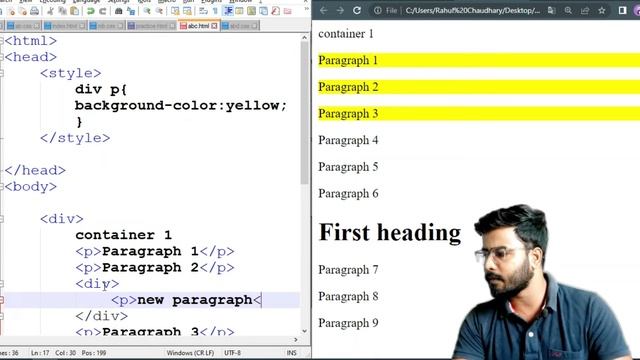Click the Paste clipboard icon
640x360 pixels.
click(x=74, y=11)
